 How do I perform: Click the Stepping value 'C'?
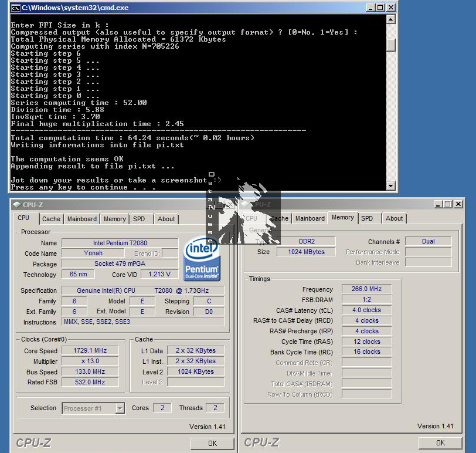(209, 301)
